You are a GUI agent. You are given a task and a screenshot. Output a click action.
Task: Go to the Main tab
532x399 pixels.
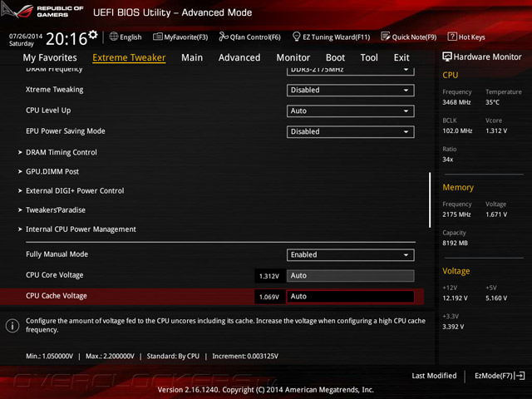coord(192,57)
